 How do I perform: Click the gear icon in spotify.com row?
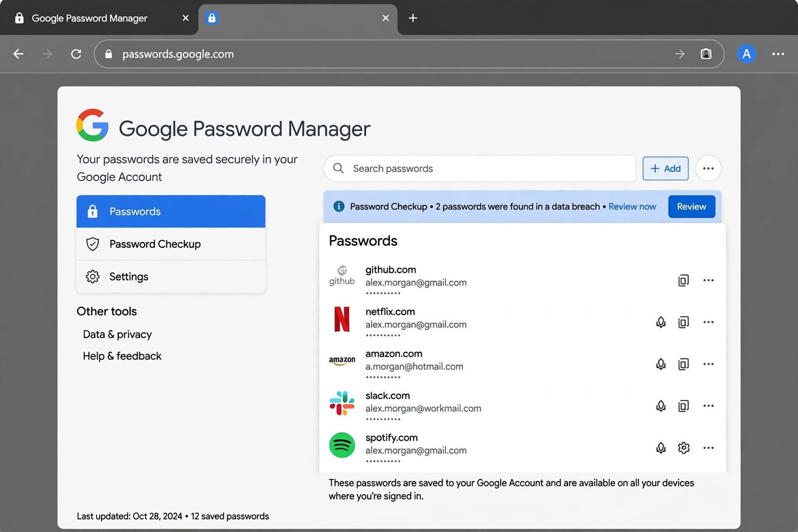[683, 448]
